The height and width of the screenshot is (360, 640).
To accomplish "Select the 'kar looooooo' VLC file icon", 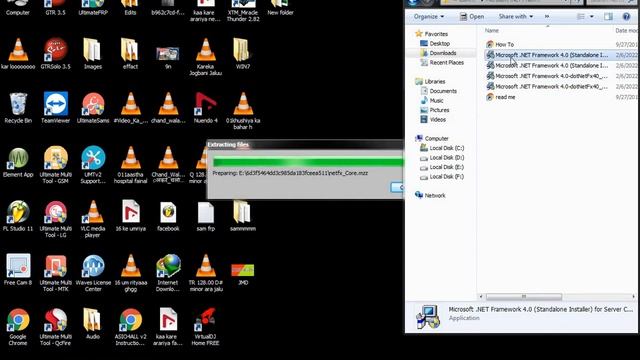I will click(18, 53).
